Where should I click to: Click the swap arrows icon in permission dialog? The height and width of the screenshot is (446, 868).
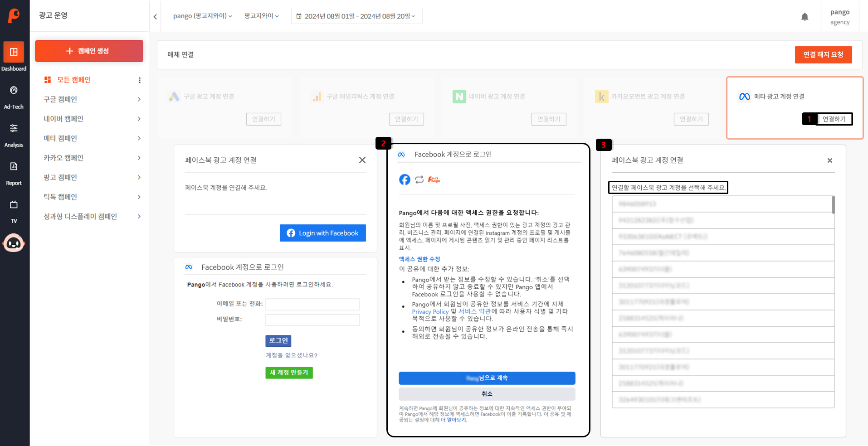[419, 179]
